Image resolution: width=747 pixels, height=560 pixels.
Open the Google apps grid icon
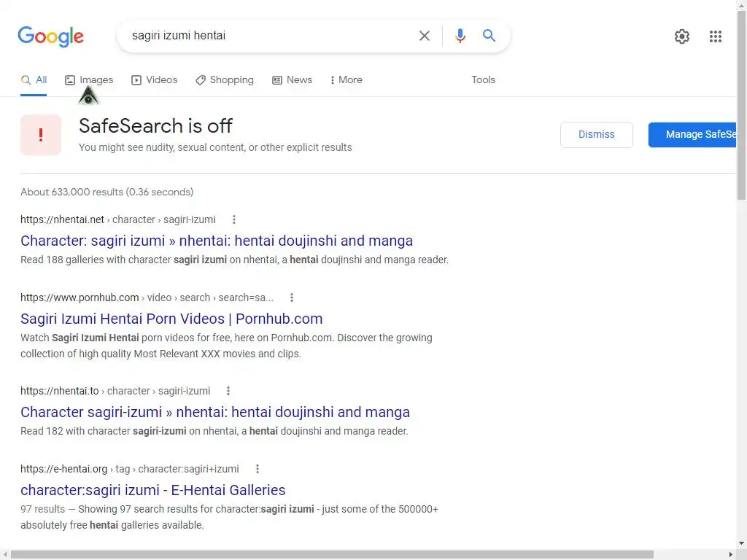click(716, 36)
